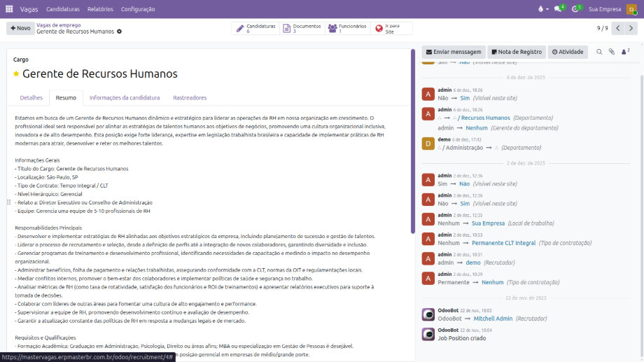Switch to the Detalhes tab
Viewport: 644px width, 362px height.
click(31, 98)
